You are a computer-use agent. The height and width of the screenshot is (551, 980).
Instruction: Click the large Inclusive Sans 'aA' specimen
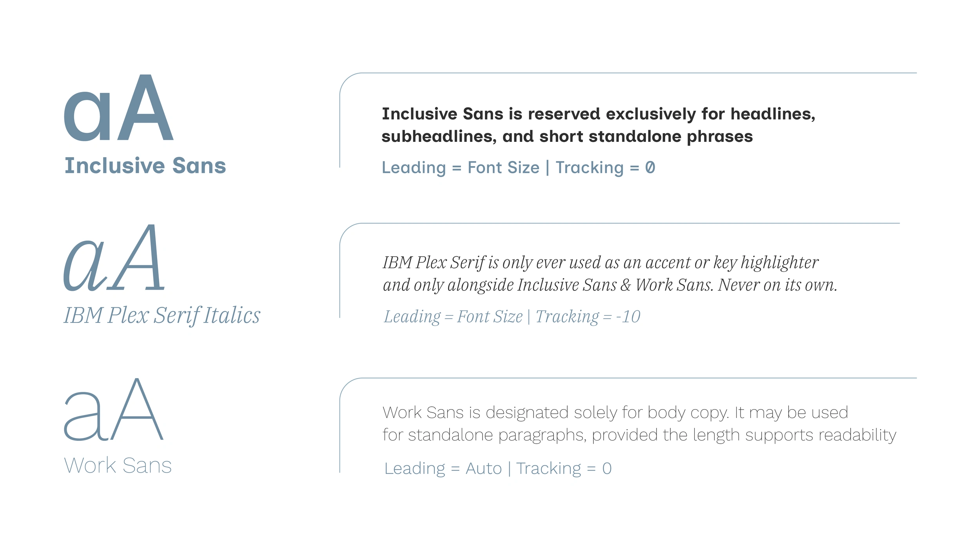[118, 109]
